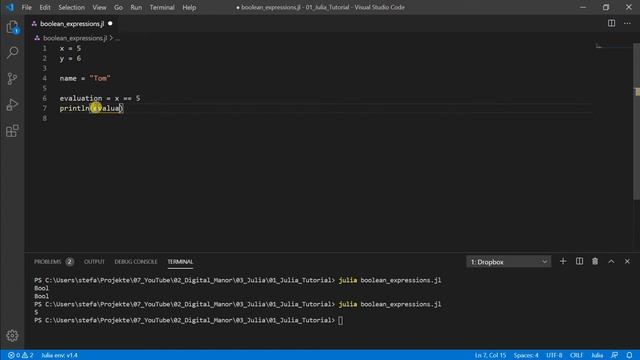Split the terminal pane
This screenshot has width=640, height=360.
click(579, 261)
